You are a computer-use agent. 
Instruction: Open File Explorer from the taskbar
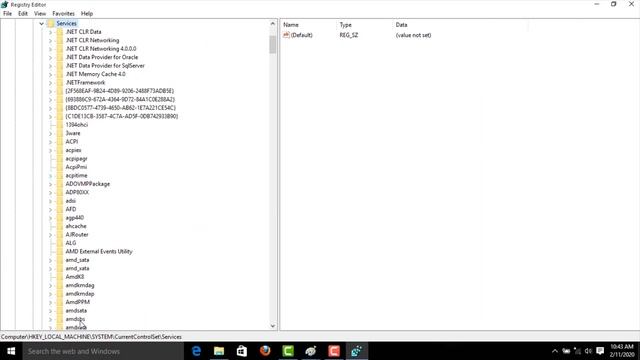pos(219,351)
